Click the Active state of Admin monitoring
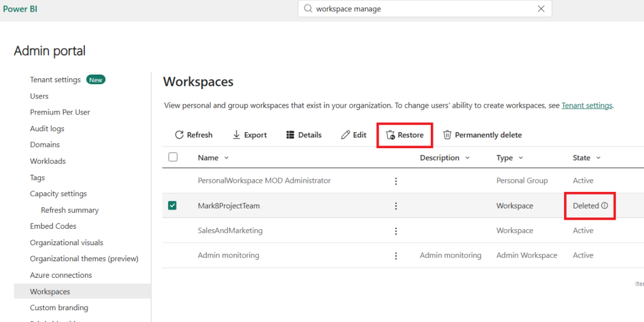Image resolution: width=644 pixels, height=322 pixels. tap(583, 255)
